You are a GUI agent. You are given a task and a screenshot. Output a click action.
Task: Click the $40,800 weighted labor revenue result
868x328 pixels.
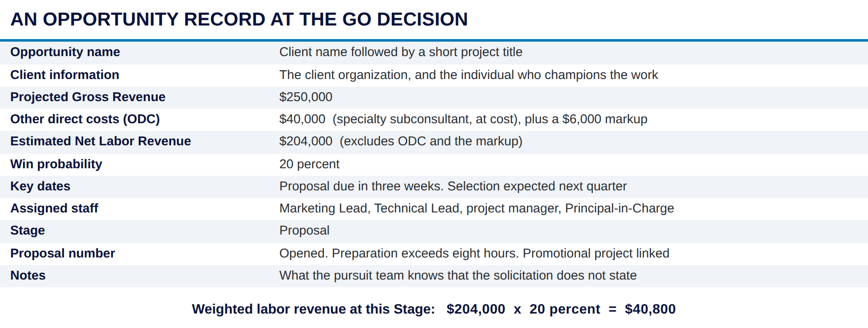(x=650, y=309)
